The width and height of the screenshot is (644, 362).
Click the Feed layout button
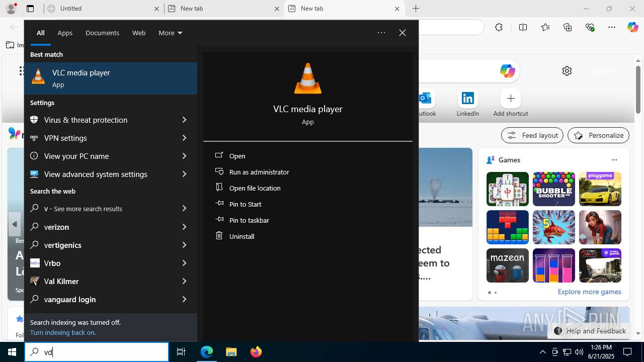click(x=532, y=135)
